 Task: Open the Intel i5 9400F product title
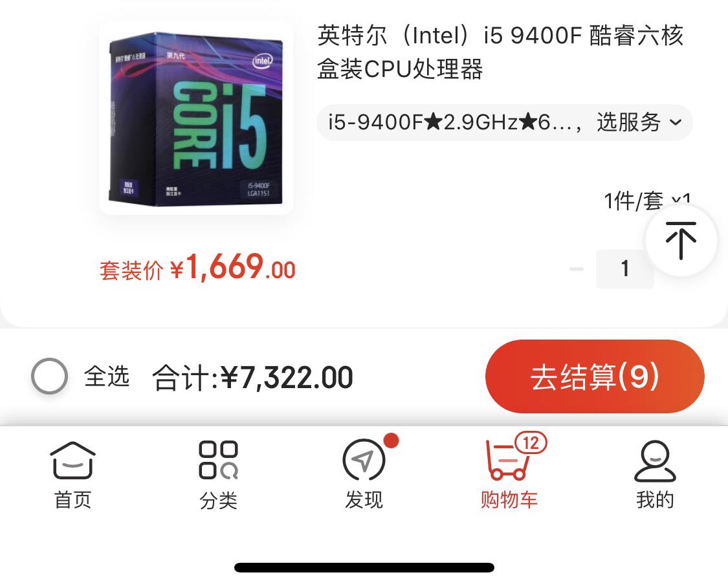[500, 52]
